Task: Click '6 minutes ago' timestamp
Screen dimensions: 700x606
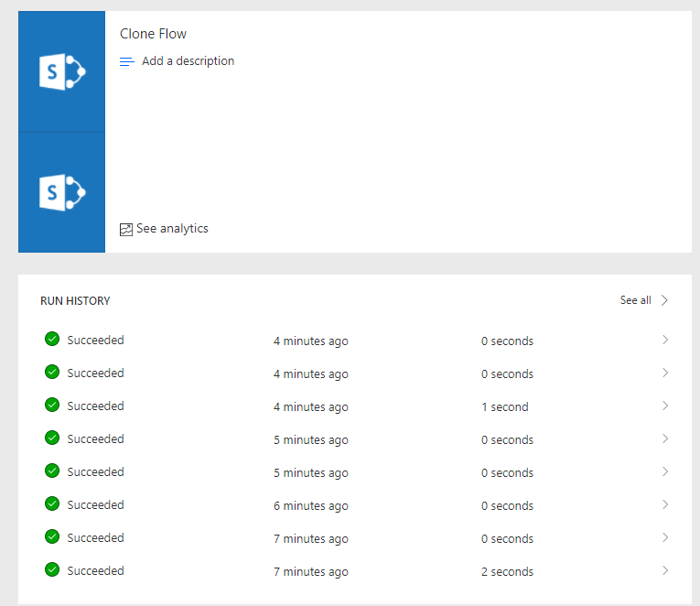Action: [311, 506]
